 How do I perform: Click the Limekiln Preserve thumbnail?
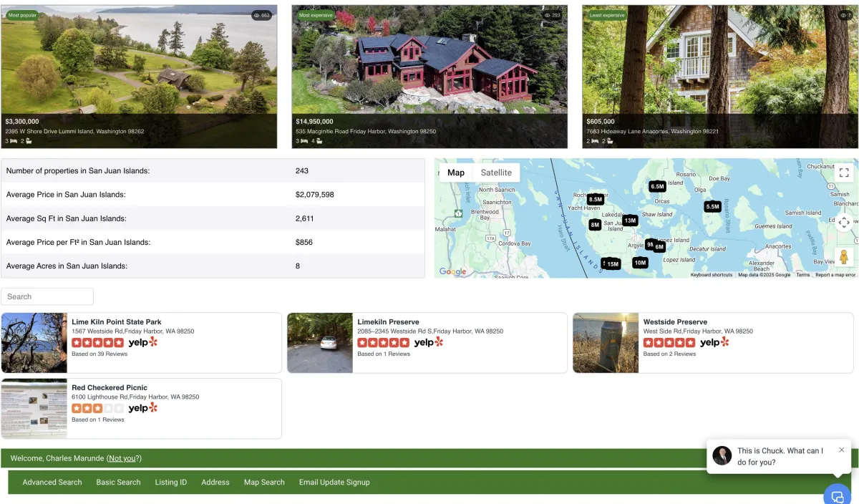point(320,343)
